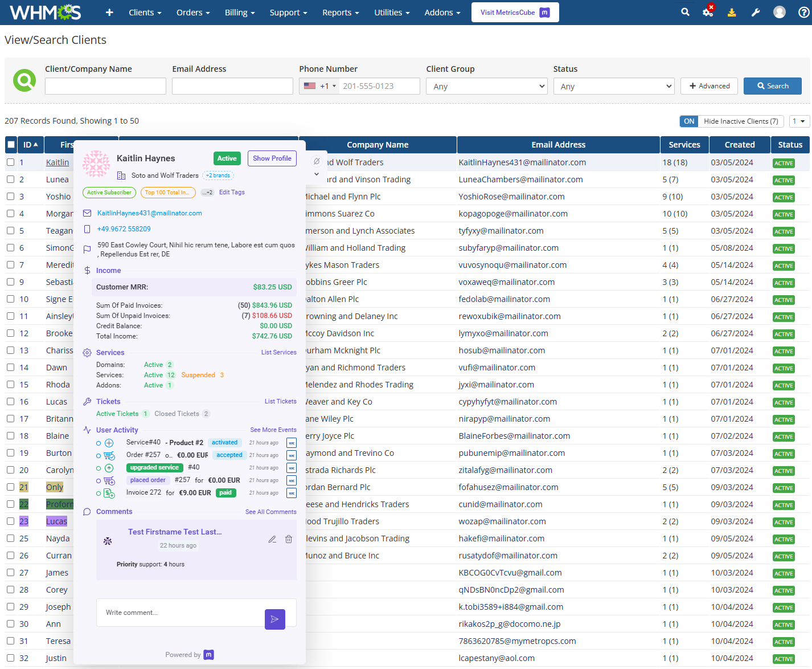812x669 pixels.
Task: Open the Client Group dropdown
Action: pyautogui.click(x=487, y=86)
